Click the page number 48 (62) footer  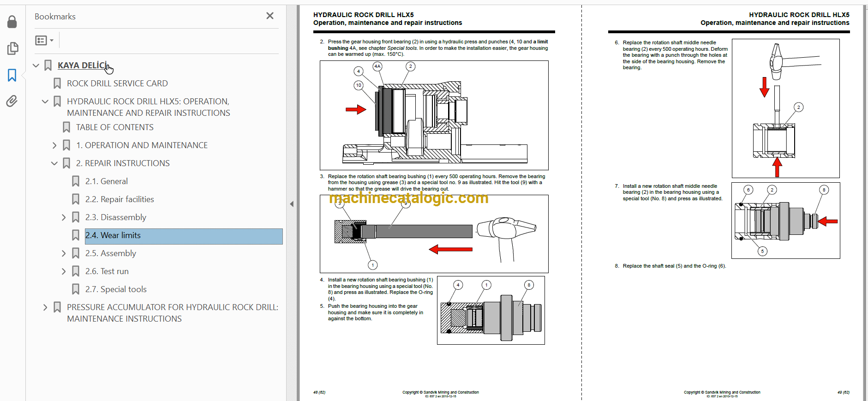(319, 393)
